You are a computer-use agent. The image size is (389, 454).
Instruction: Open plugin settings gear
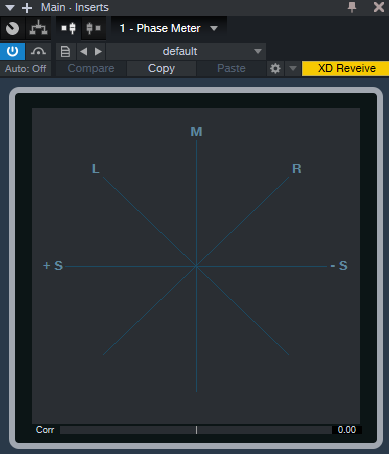click(x=275, y=69)
